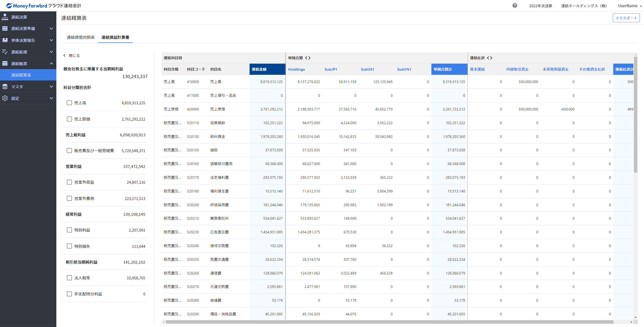The height and width of the screenshot is (327, 644).
Task: Click the マスタ database icon
Action: pos(5,87)
